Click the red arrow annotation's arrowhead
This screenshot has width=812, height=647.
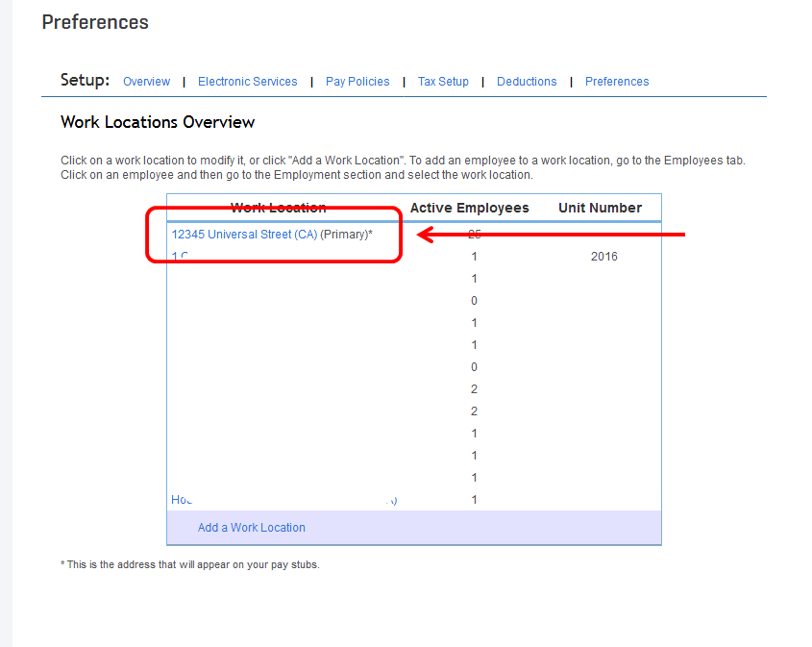coord(424,235)
